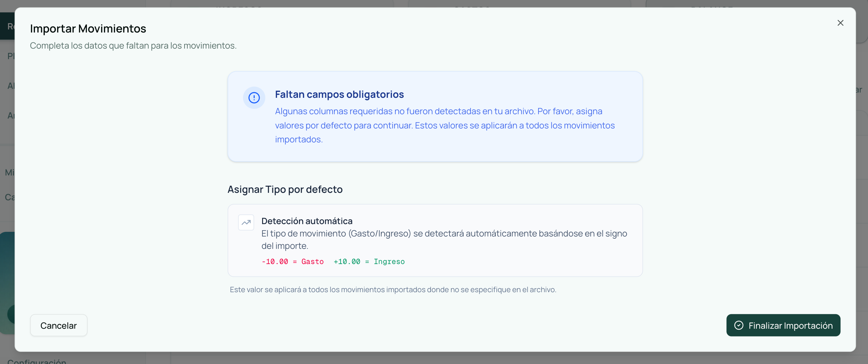This screenshot has width=868, height=364.
Task: Click the Faltan campos obligatorios heading
Action: [339, 94]
